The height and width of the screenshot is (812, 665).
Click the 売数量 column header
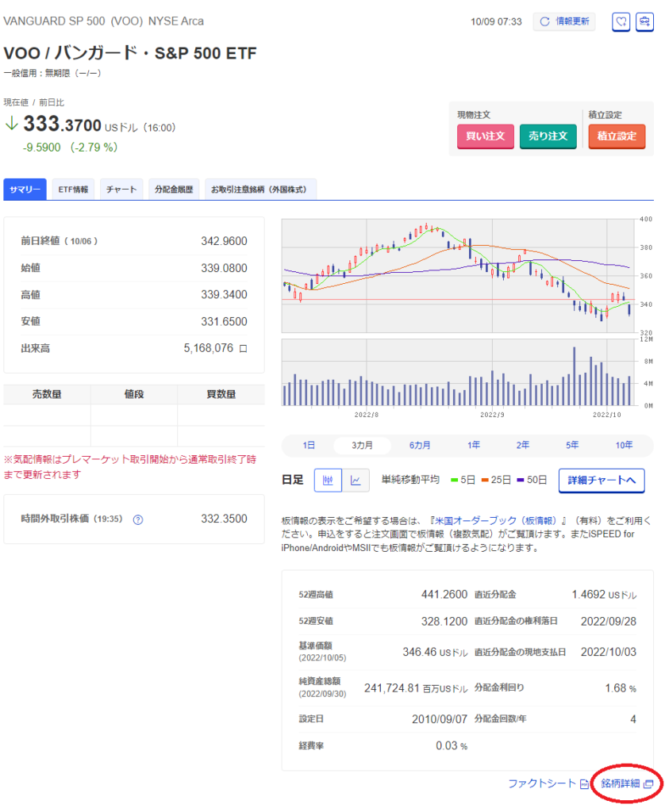tap(47, 395)
